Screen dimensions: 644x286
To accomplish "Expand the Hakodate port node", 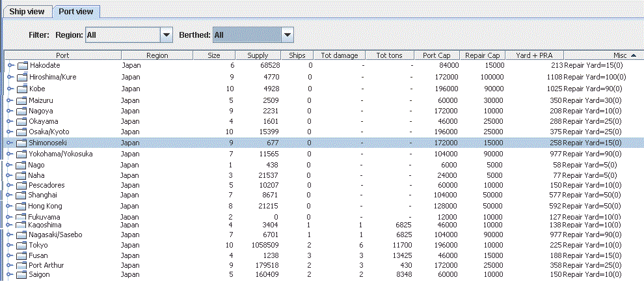I will coord(10,65).
